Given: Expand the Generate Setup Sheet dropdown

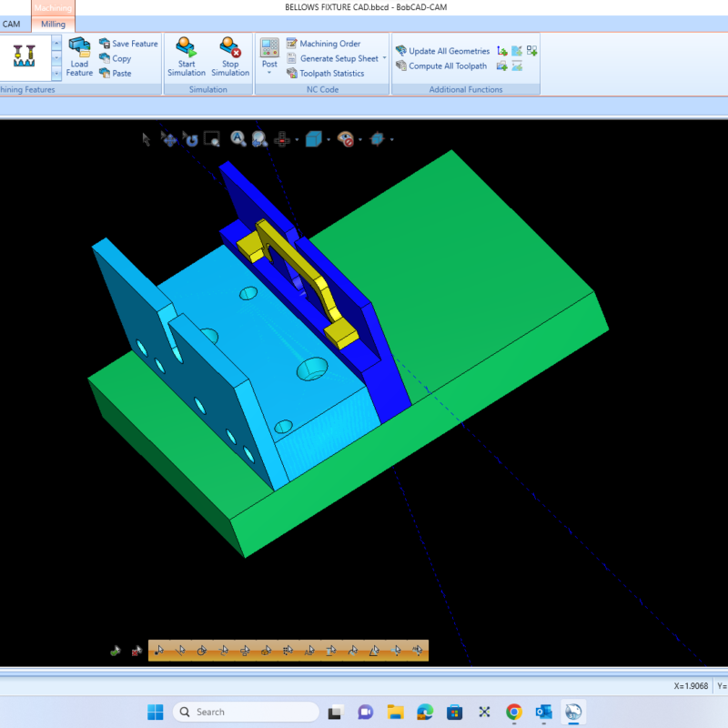Looking at the screenshot, I should pyautogui.click(x=384, y=57).
